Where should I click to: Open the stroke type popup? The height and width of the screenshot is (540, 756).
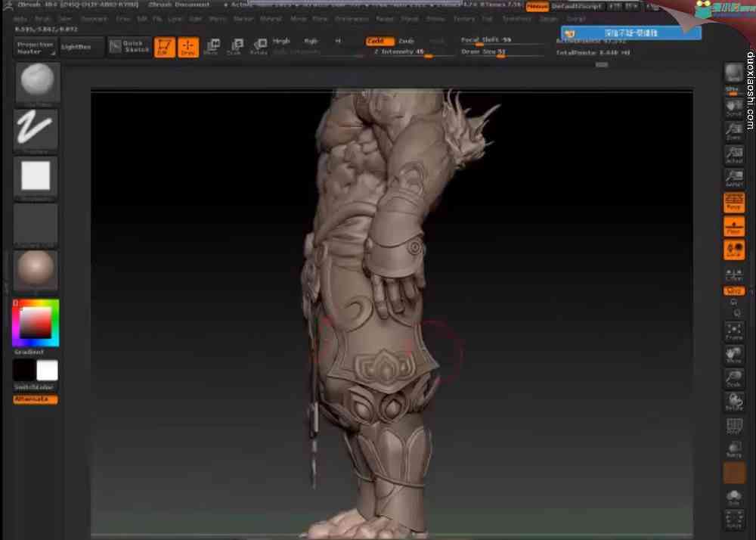tap(36, 129)
